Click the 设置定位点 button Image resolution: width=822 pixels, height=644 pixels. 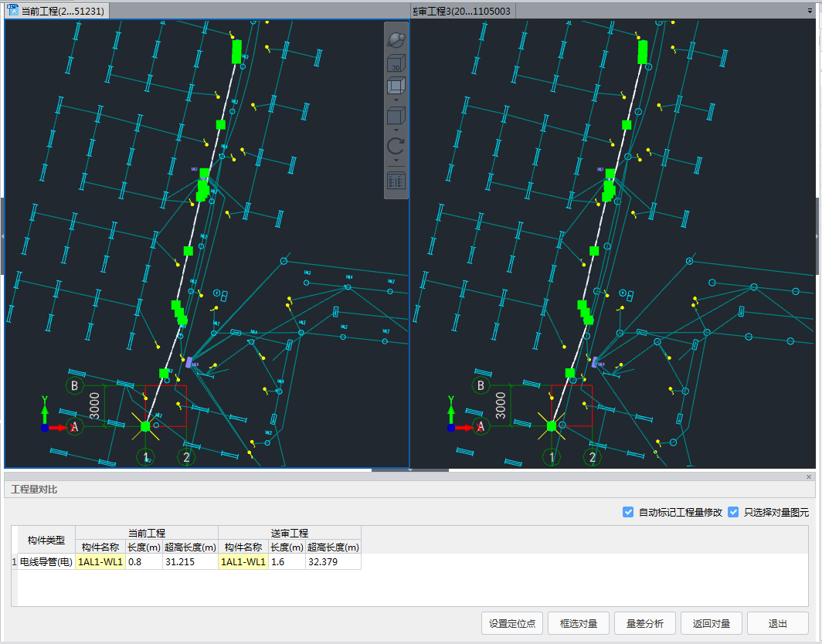[x=512, y=623]
